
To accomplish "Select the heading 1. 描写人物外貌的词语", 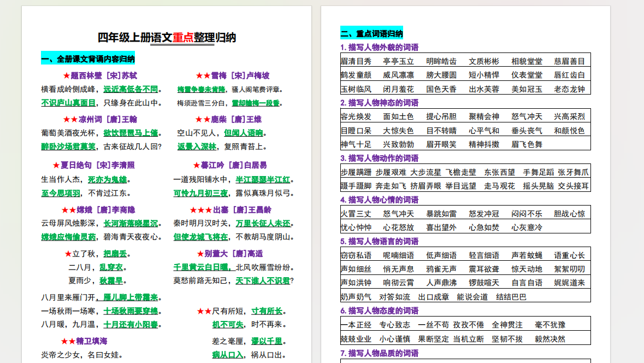I will (380, 47).
